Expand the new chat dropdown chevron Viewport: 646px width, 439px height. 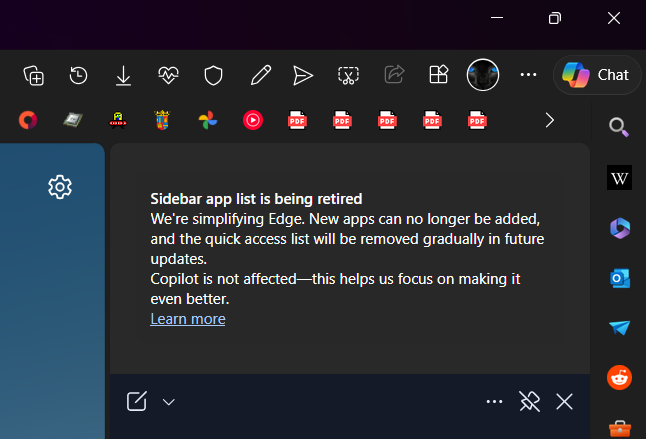[168, 402]
